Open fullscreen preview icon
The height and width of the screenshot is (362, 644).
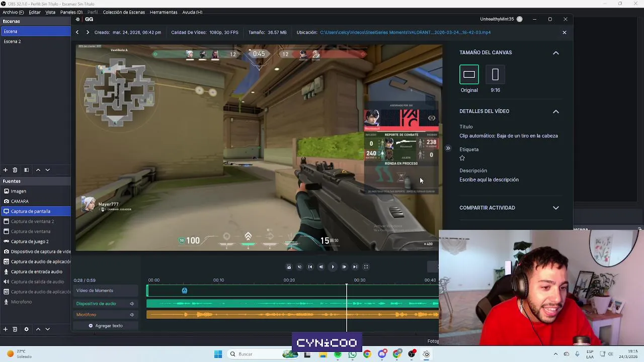click(366, 267)
